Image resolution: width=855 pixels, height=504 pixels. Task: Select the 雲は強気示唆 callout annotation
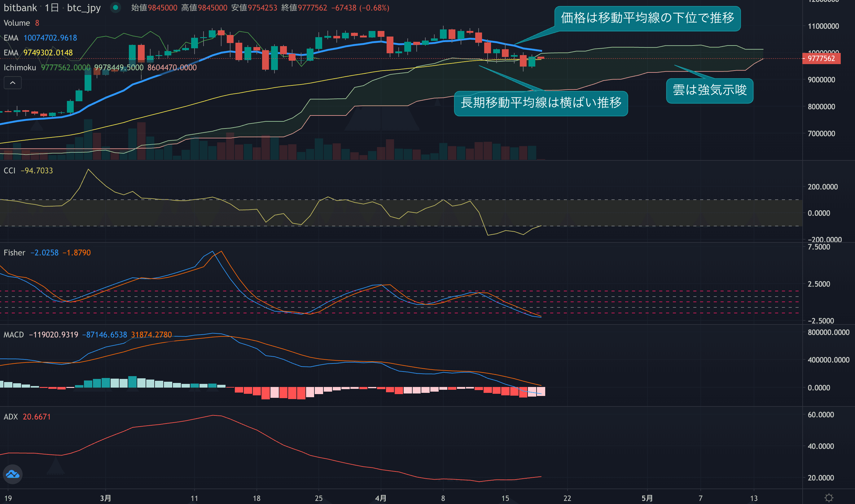pos(709,91)
